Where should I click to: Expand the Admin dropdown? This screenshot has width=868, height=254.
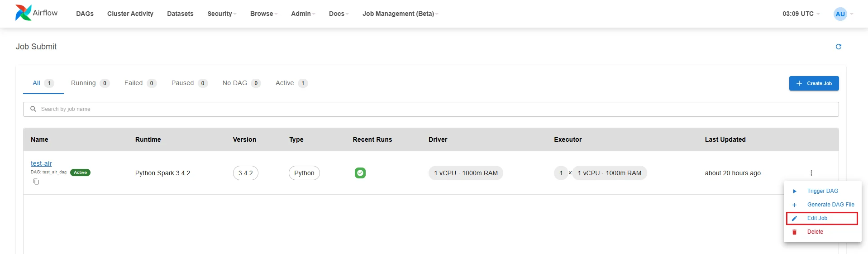pyautogui.click(x=303, y=14)
